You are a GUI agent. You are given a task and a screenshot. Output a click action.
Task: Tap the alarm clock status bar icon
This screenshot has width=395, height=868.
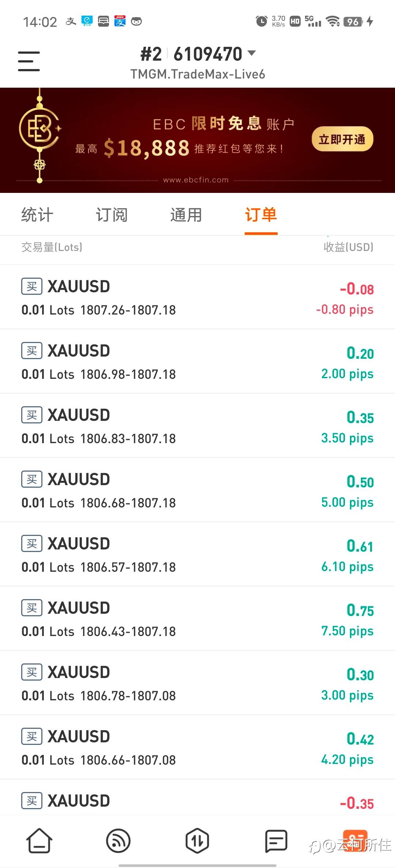point(262,21)
